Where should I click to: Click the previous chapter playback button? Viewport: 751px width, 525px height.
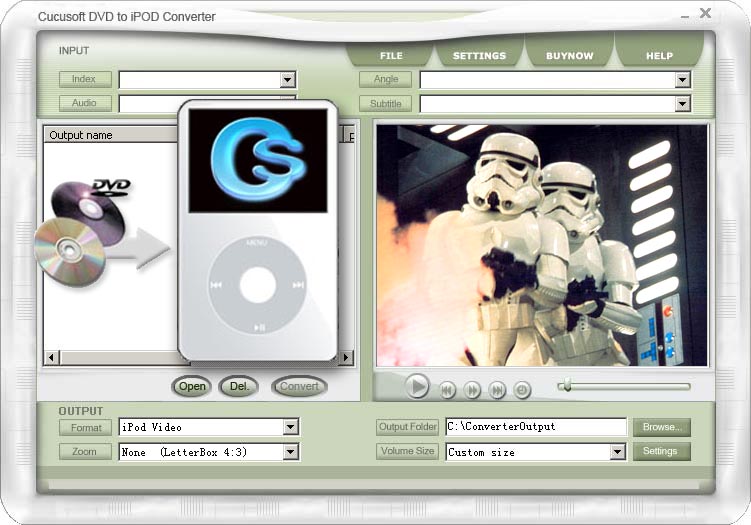(447, 390)
